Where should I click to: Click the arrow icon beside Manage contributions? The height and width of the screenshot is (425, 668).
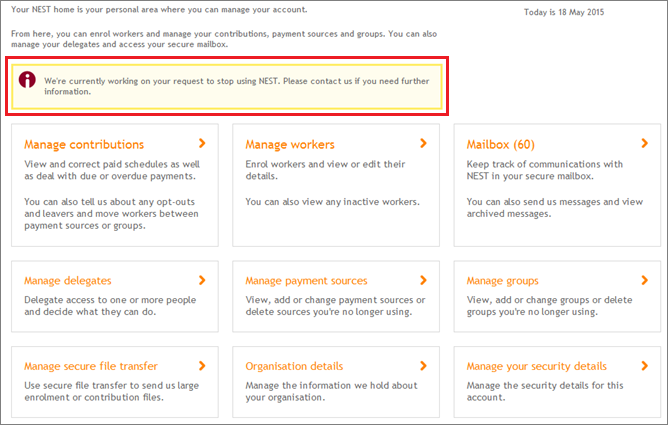click(x=202, y=144)
